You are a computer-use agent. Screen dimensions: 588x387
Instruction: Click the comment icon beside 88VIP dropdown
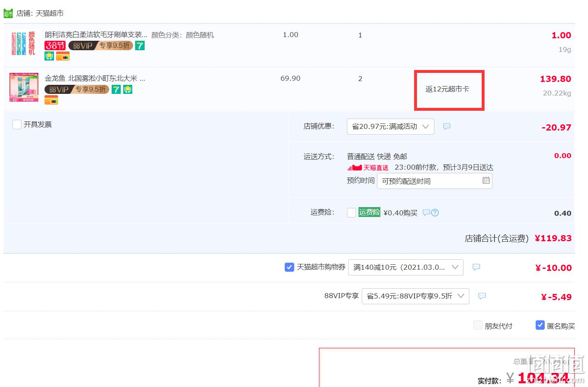[x=482, y=296]
